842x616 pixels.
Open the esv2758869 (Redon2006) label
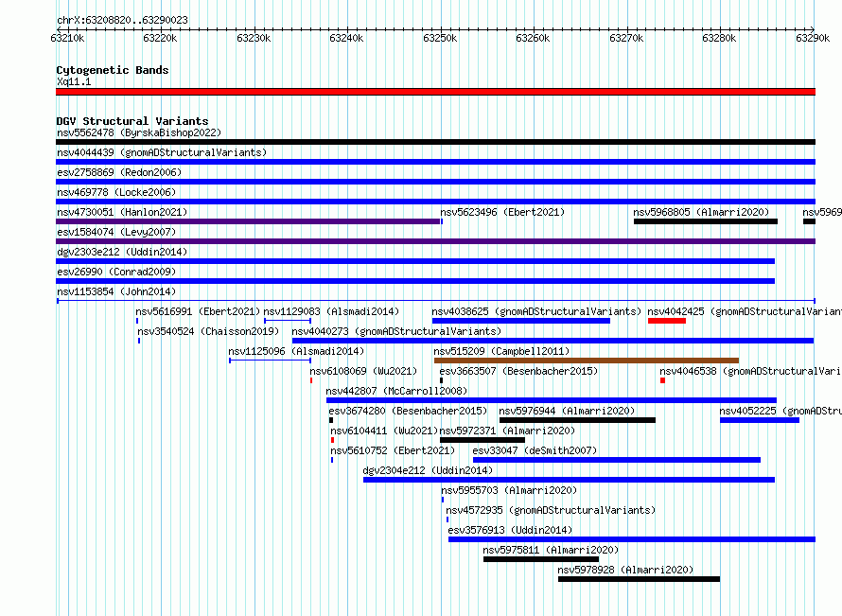[x=119, y=172]
